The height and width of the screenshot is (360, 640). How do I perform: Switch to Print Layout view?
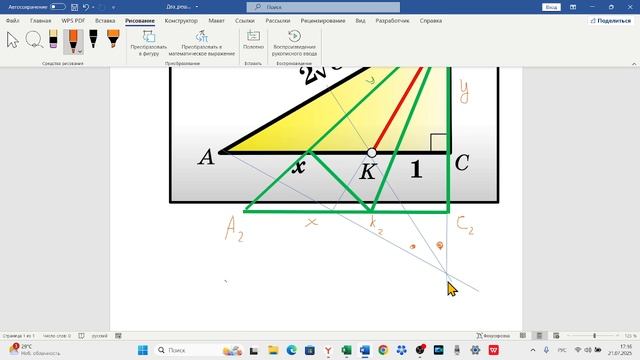(x=539, y=336)
